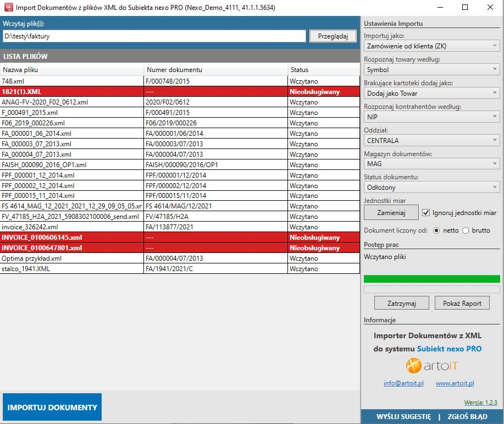Screen dimensions: 504x424
Task: Click the green progress bar
Action: (x=431, y=279)
